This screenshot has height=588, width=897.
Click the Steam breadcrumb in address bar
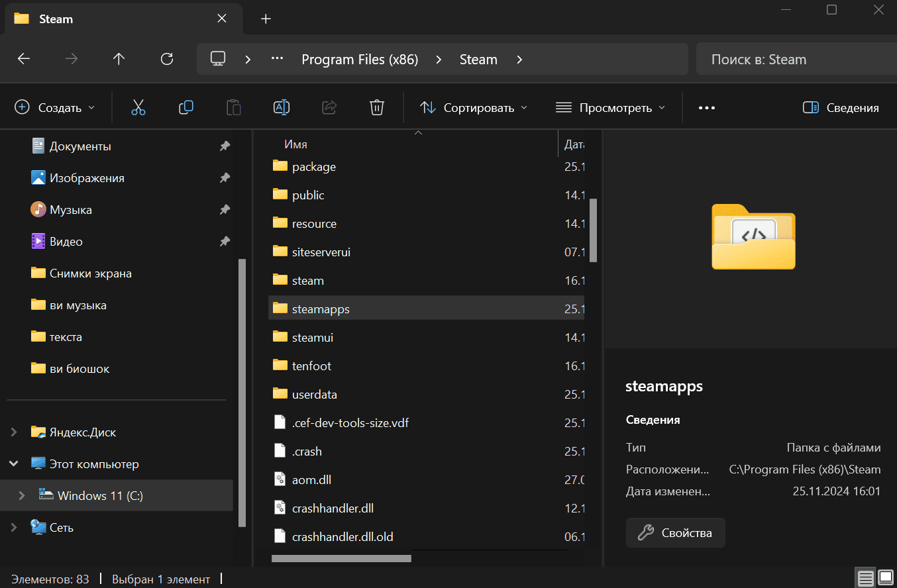(x=478, y=59)
